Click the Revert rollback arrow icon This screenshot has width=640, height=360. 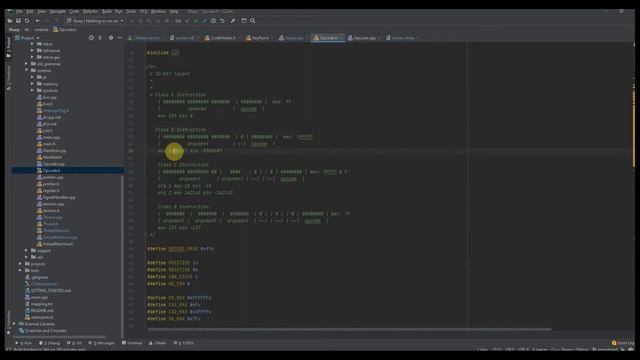click(x=222, y=21)
